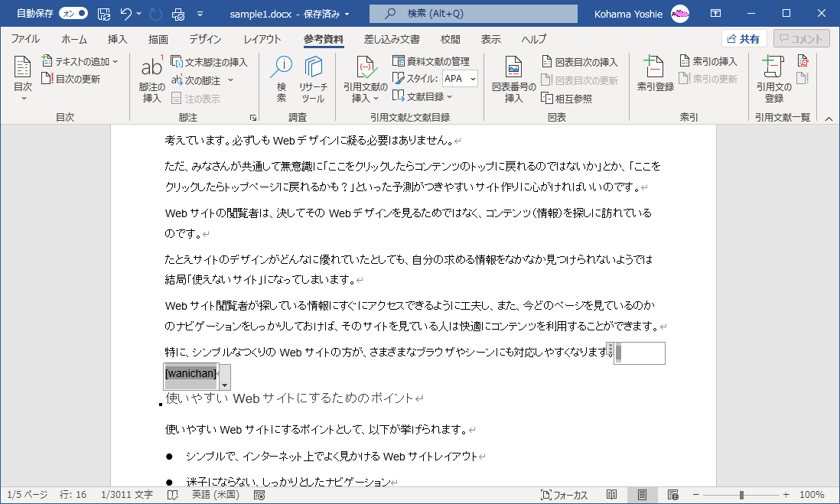
Task: Open the 次の脚注 dropdown arrow
Action: [x=231, y=80]
